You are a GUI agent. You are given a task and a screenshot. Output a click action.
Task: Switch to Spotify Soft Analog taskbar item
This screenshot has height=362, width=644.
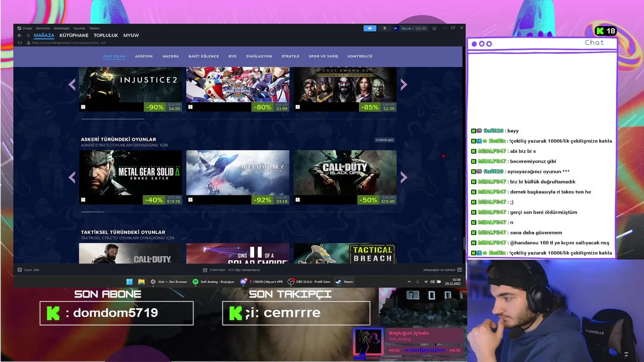coord(214,282)
